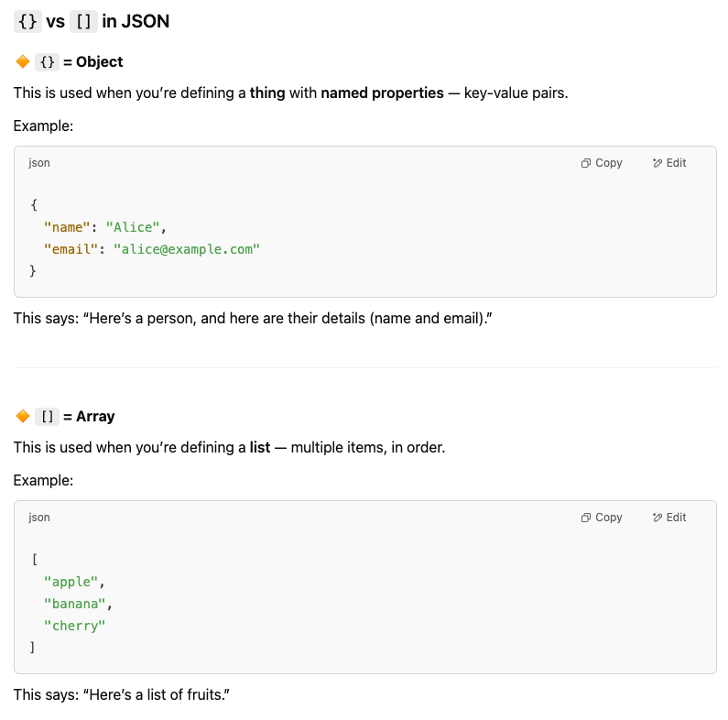Click the Edit pencil icon on the object example
Image resolution: width=728 pixels, height=720 pixels.
point(657,163)
